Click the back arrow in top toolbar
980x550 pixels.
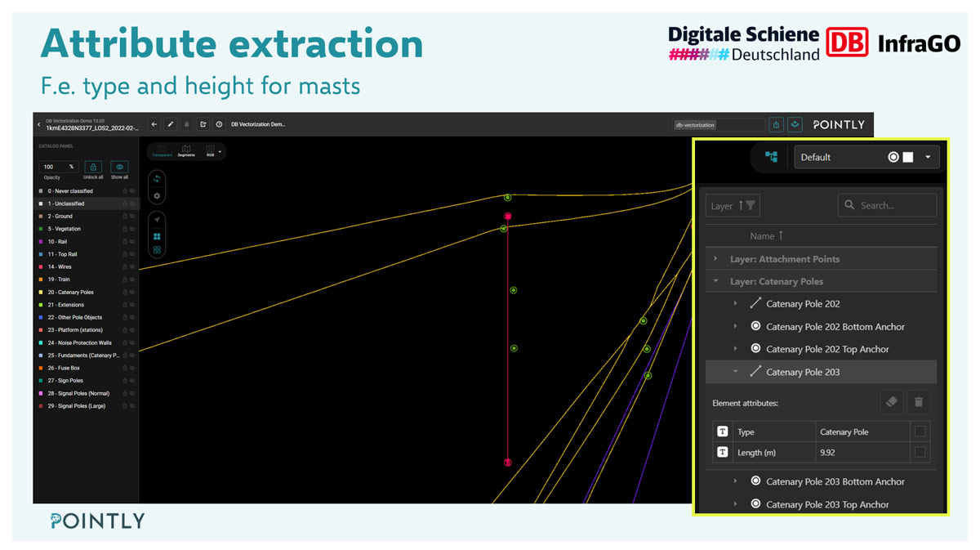click(x=154, y=124)
